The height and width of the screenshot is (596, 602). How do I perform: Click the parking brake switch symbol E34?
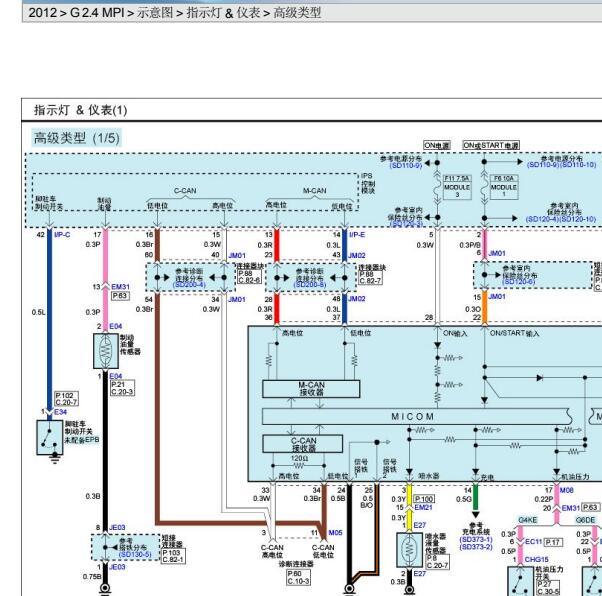(x=50, y=437)
